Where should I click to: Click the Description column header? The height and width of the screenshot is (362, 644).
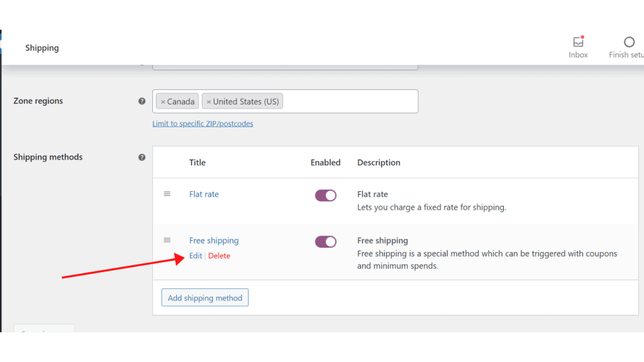pos(379,163)
